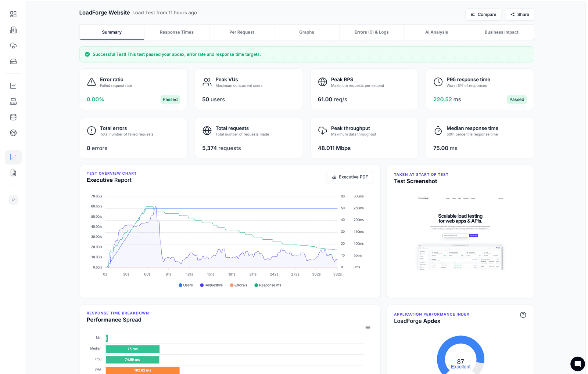Toggle Response ms series in chart legend
The image size is (588, 374).
pyautogui.click(x=268, y=285)
